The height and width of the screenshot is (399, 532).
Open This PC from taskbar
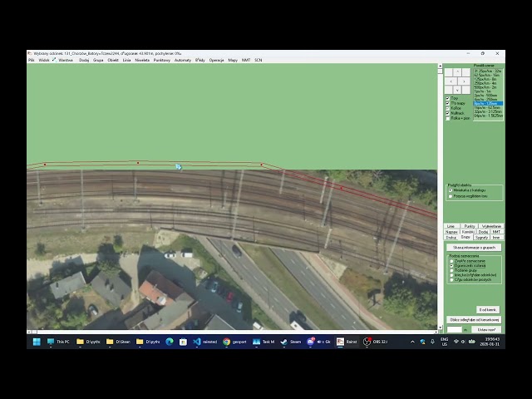[x=58, y=342]
